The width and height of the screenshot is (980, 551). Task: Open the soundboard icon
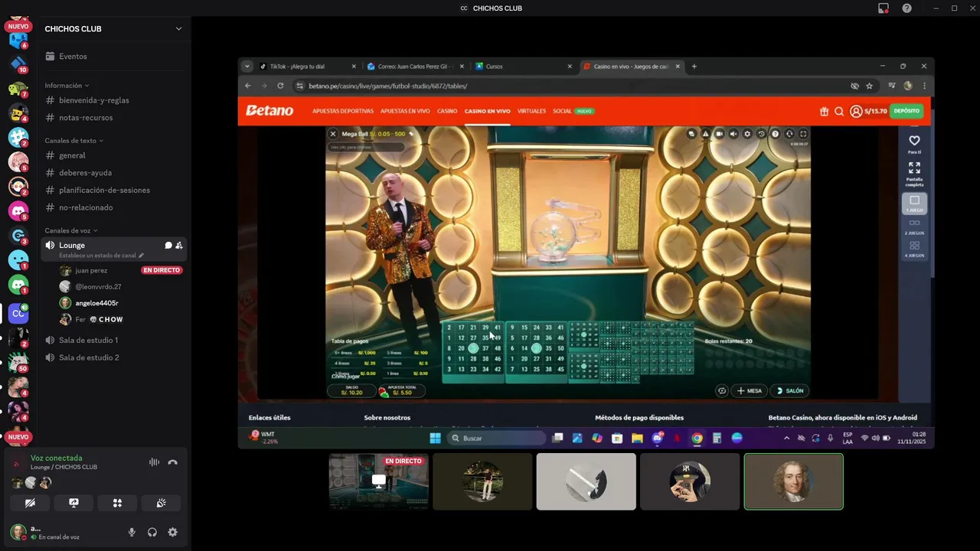pyautogui.click(x=161, y=503)
